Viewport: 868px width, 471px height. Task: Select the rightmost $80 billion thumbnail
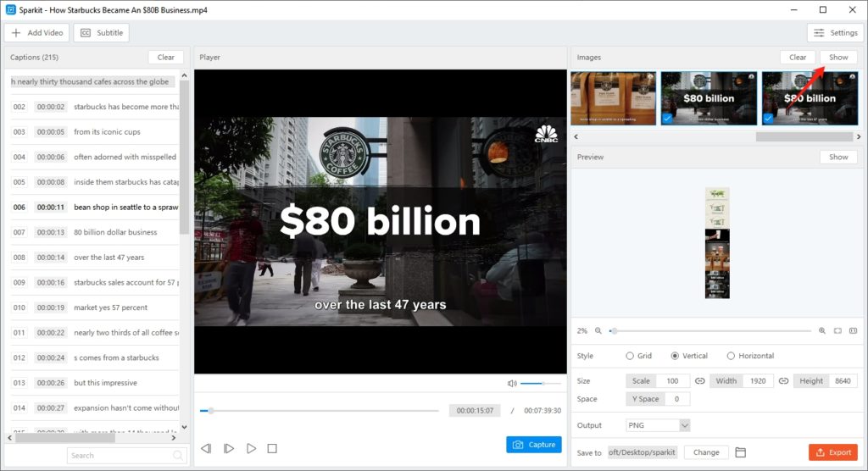(x=810, y=98)
